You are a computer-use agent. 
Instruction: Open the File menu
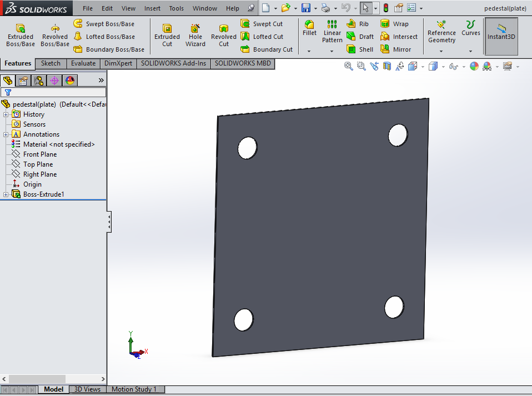pos(88,8)
